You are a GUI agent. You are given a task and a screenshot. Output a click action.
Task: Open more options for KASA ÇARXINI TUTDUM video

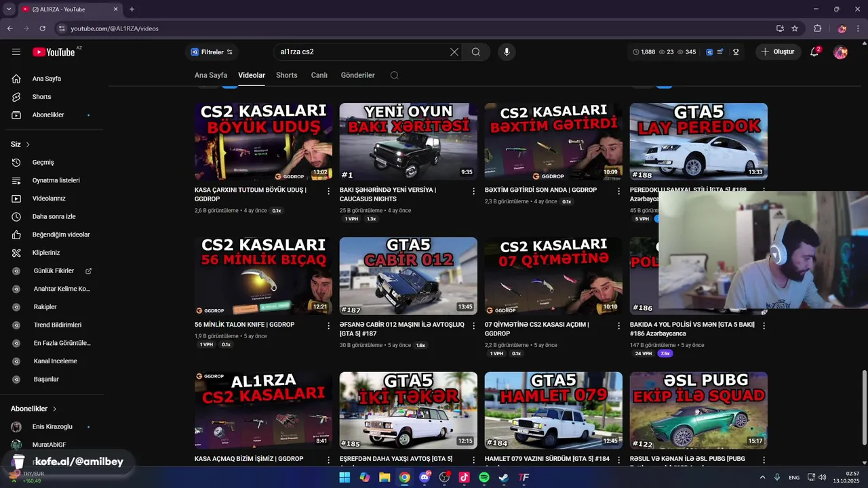click(329, 191)
